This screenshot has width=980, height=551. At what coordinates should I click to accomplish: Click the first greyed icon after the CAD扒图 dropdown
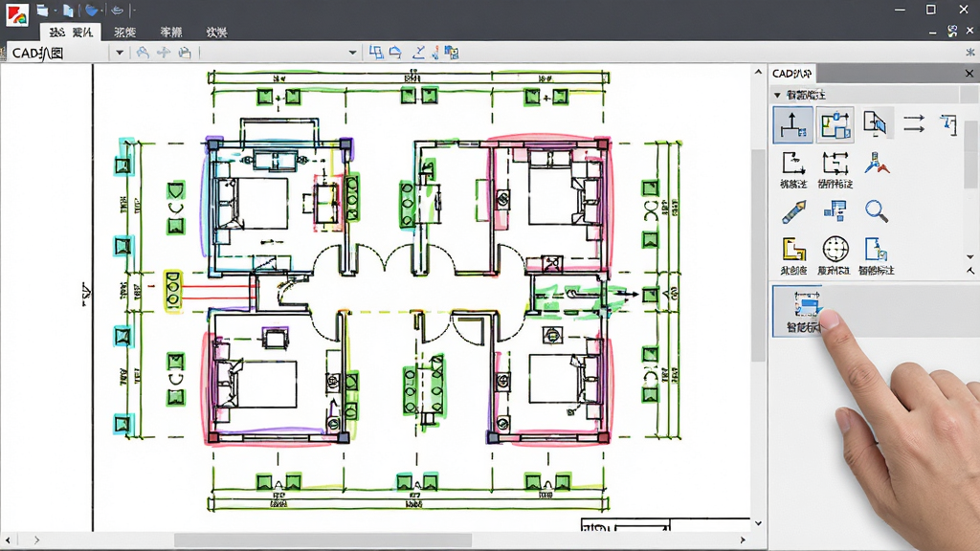pyautogui.click(x=144, y=53)
